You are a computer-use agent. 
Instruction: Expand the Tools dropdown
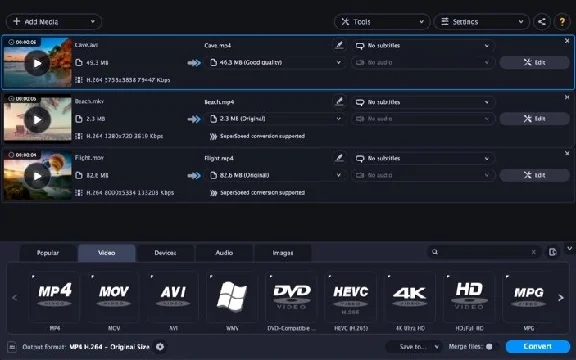point(382,22)
